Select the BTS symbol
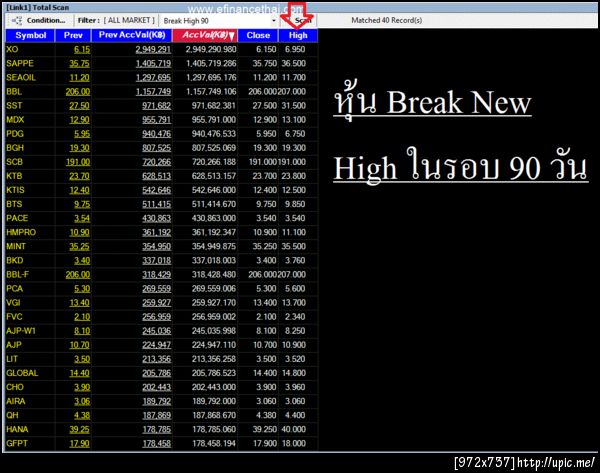The height and width of the screenshot is (473, 600). 14,204
